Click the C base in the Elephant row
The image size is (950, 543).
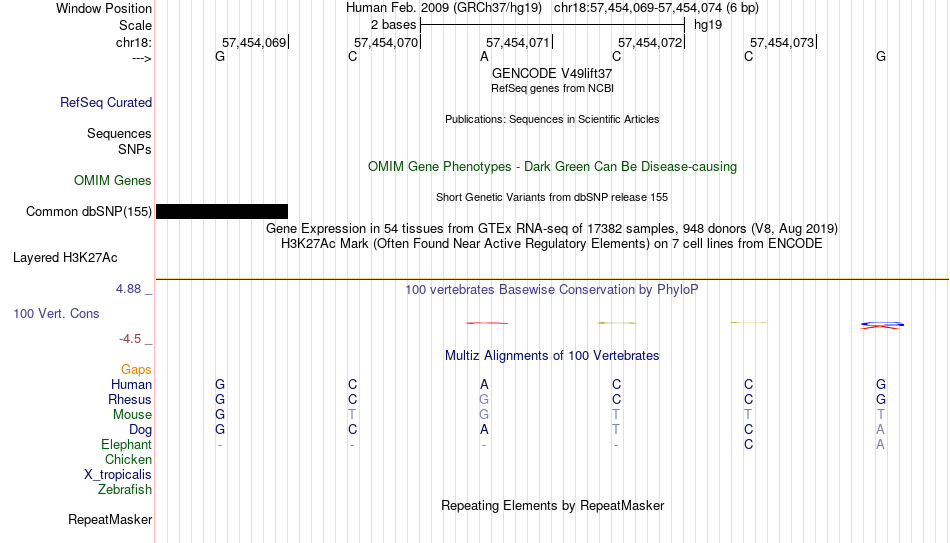[748, 444]
